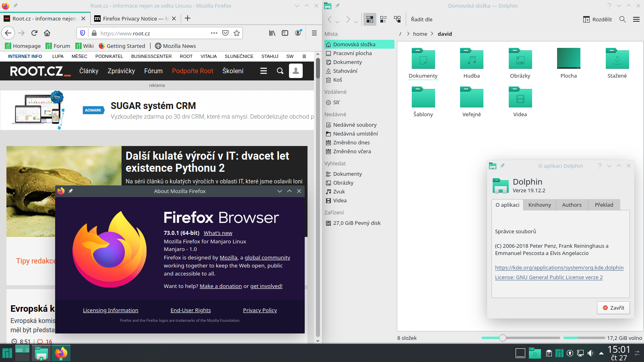
Task: Open Licensing Information link
Action: 110,310
